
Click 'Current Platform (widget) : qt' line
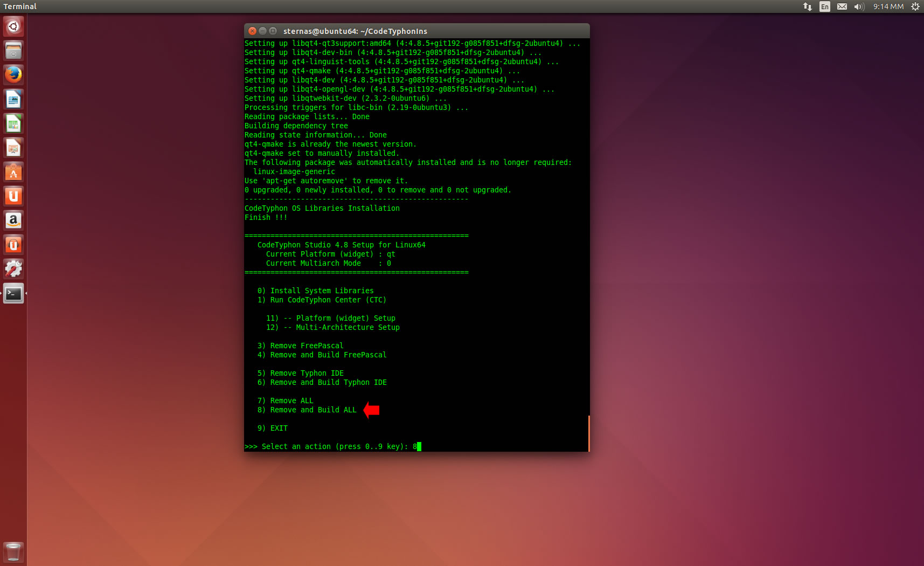click(330, 254)
